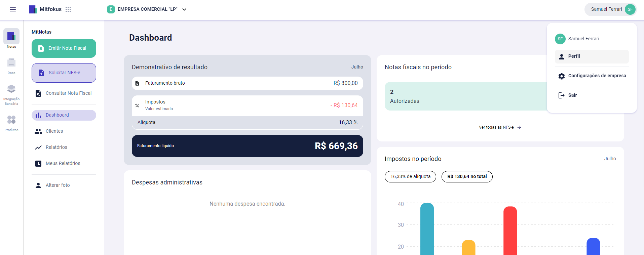The width and height of the screenshot is (644, 255).
Task: Open Relatórios section
Action: coord(64,147)
